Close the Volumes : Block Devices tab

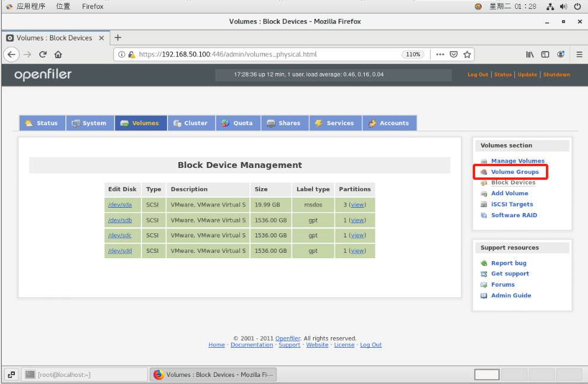point(101,38)
